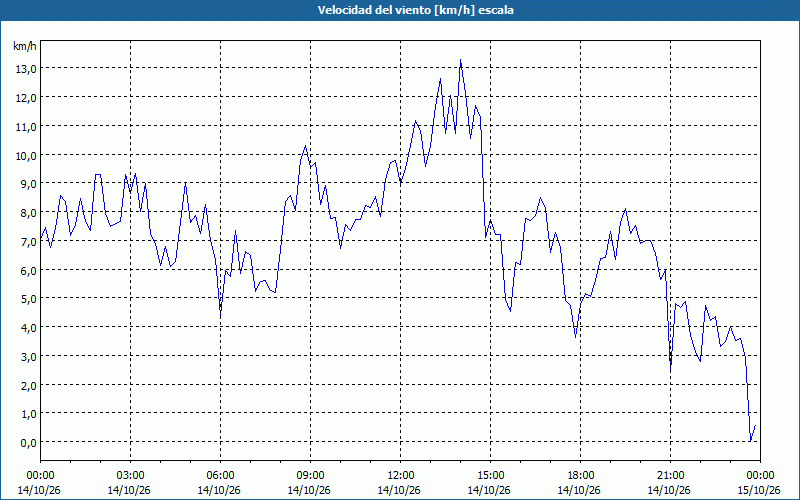The image size is (800, 500).
Task: Select the 06:00 time axis label
Action: tap(220, 476)
